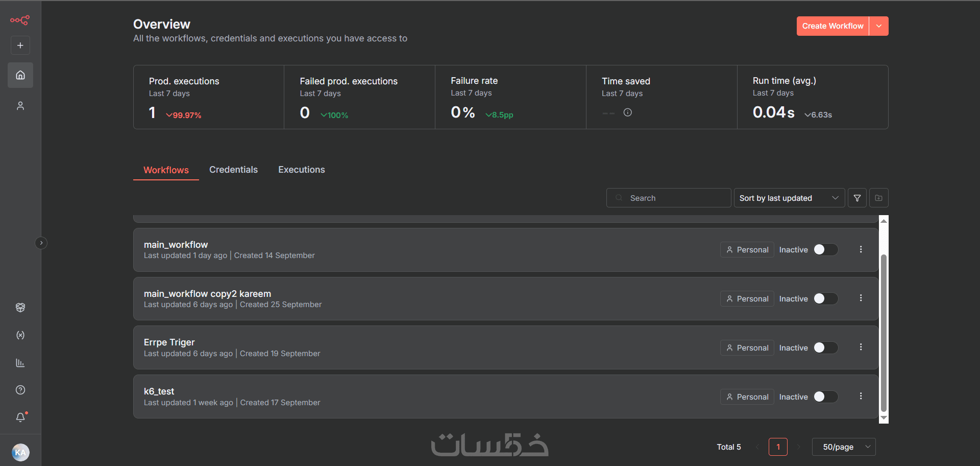
Task: Open the Failed prod. executions stat card
Action: [360, 97]
